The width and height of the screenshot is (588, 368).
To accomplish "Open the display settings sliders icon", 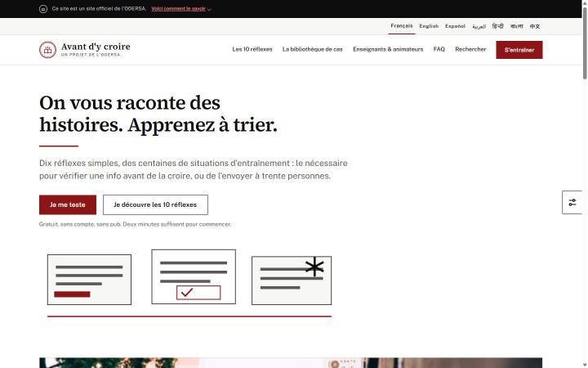I will [572, 203].
